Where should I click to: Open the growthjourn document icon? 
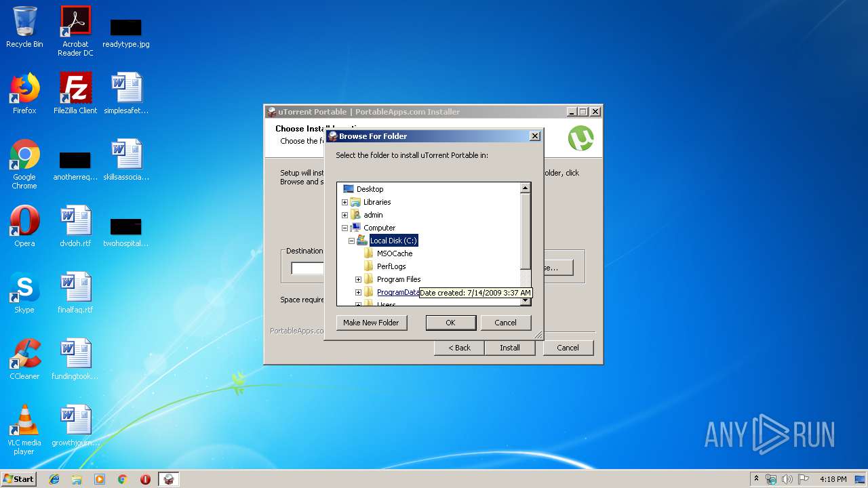click(75, 426)
